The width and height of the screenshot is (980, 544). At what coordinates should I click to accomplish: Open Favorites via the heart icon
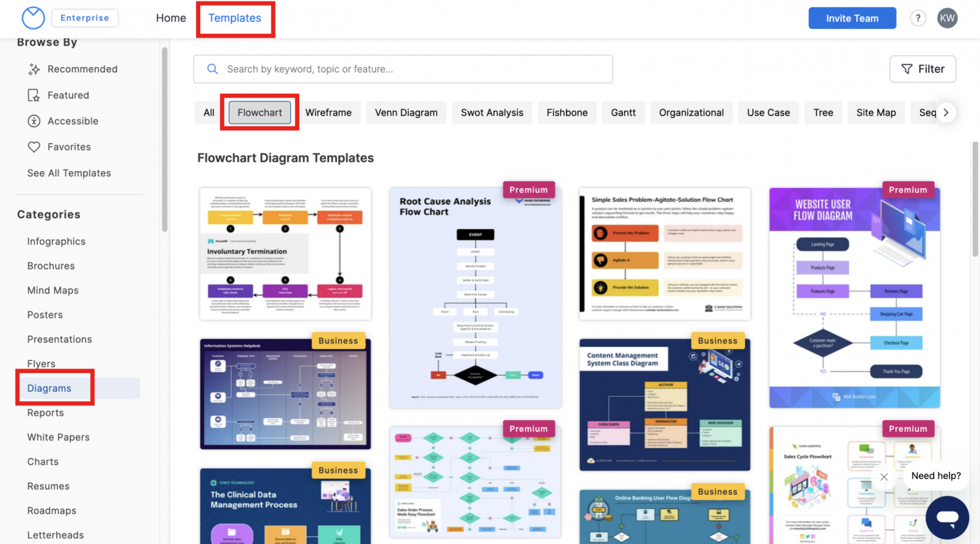[x=34, y=146]
